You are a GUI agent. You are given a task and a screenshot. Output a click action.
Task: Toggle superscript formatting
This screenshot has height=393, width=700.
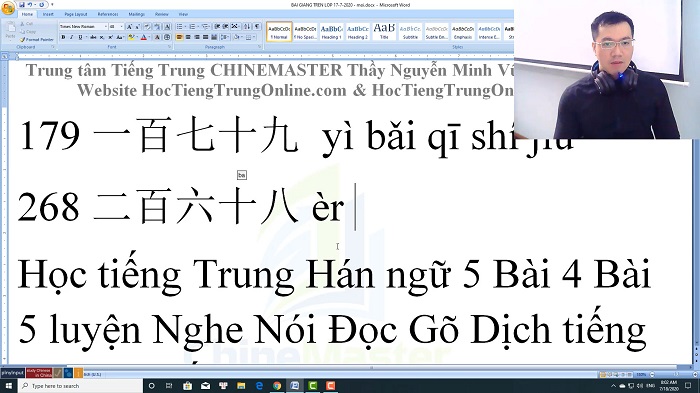coord(110,37)
